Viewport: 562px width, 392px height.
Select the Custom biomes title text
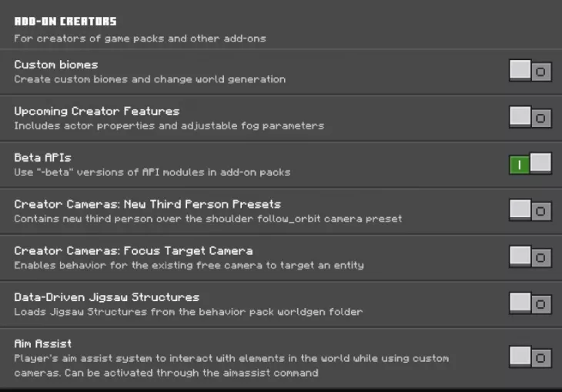[x=56, y=65]
